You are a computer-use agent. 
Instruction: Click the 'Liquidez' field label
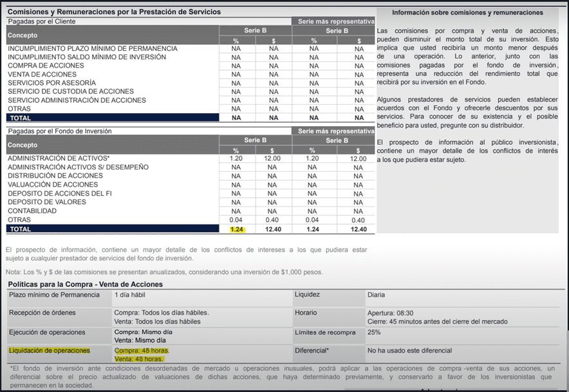tap(307, 295)
